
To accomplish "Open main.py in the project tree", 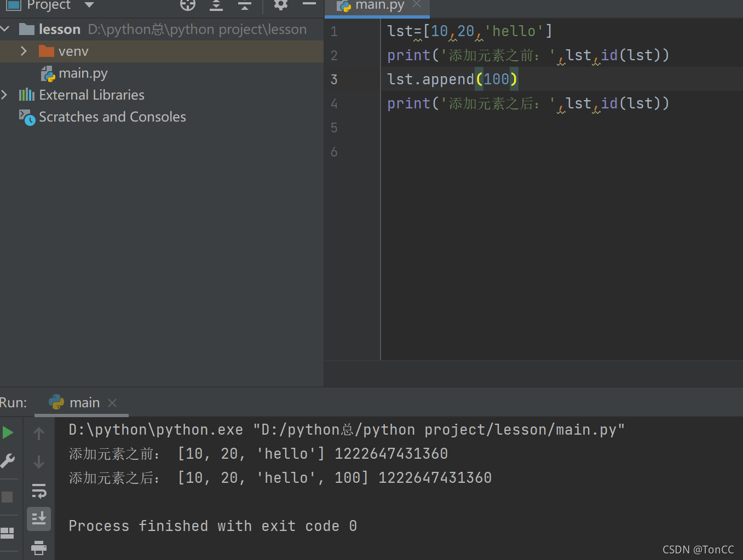I will click(x=83, y=73).
